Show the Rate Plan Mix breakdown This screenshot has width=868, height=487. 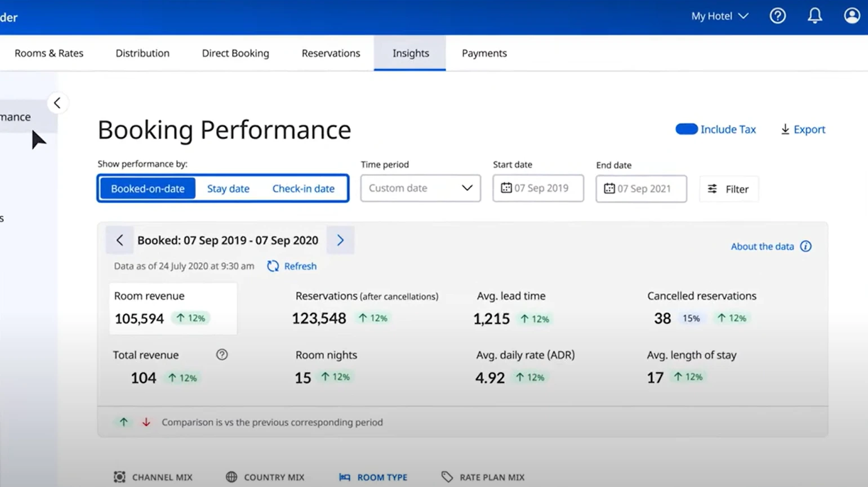coord(483,477)
